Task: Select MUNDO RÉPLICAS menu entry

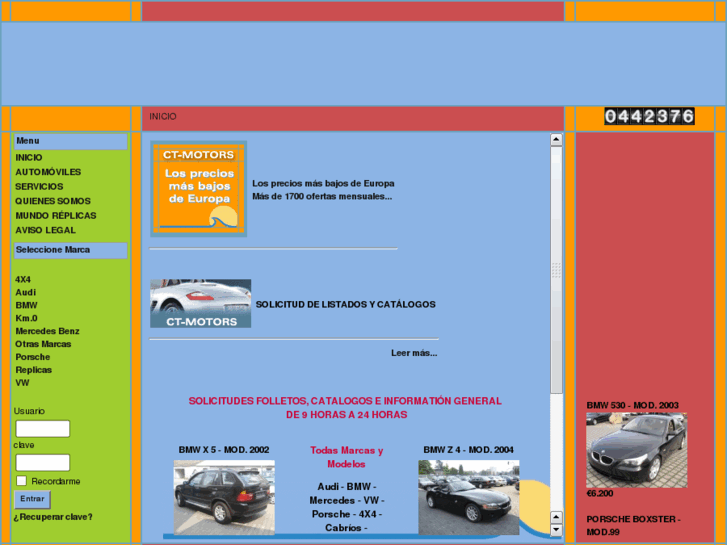Action: coord(56,216)
